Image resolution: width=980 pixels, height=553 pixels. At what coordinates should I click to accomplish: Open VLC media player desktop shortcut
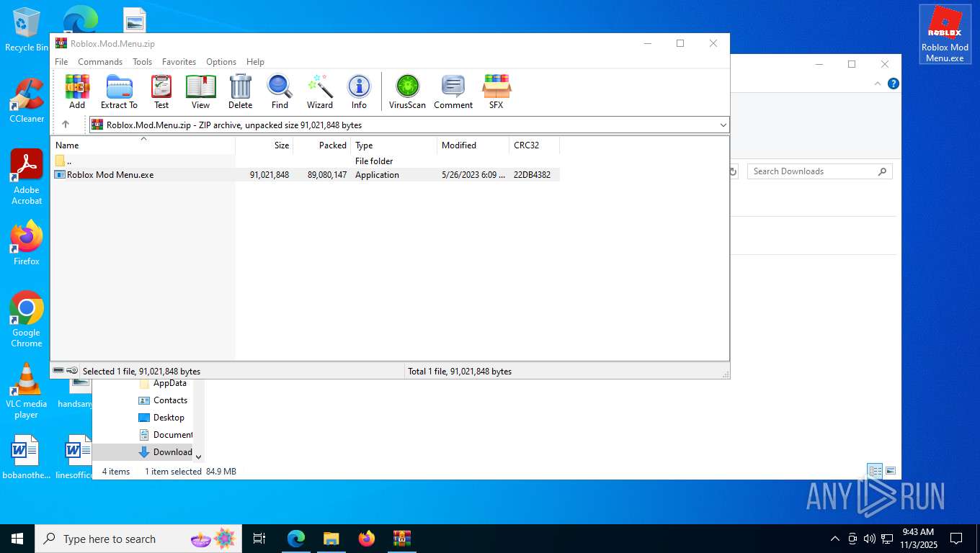(x=27, y=390)
